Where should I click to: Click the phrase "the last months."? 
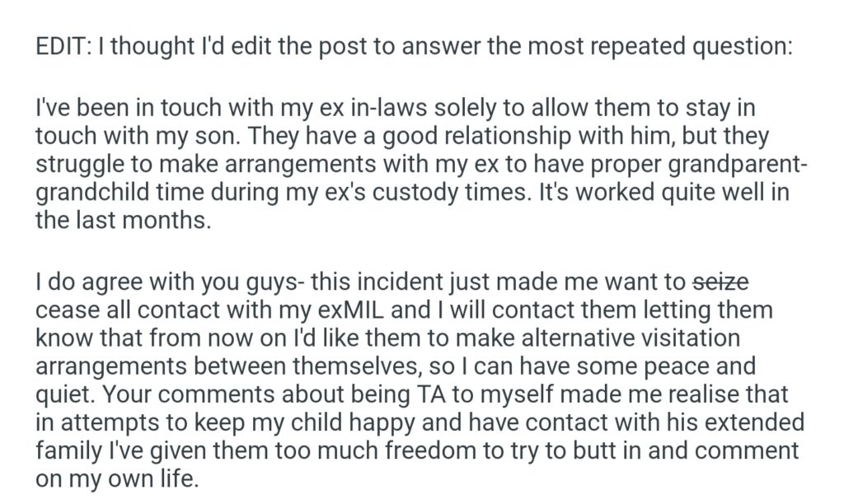[123, 221]
